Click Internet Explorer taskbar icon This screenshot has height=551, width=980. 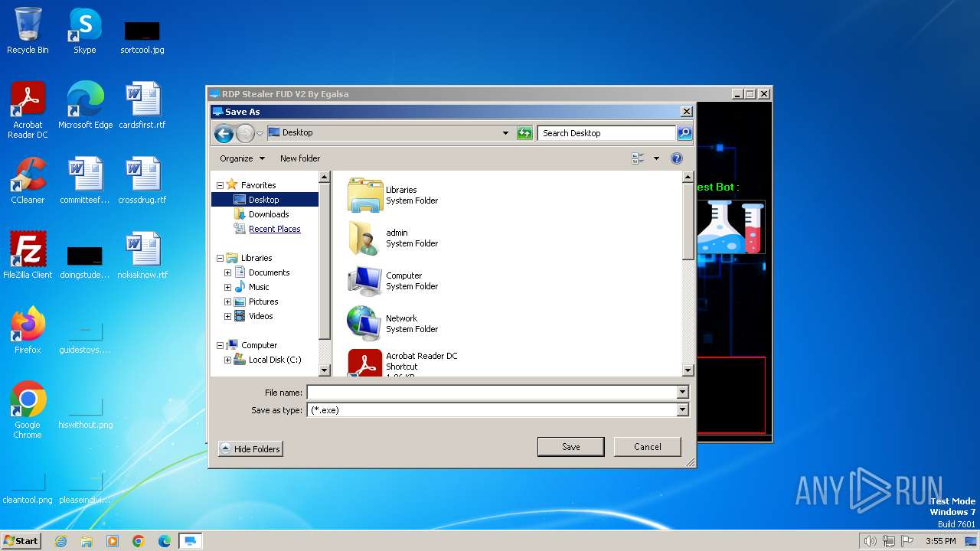click(60, 541)
